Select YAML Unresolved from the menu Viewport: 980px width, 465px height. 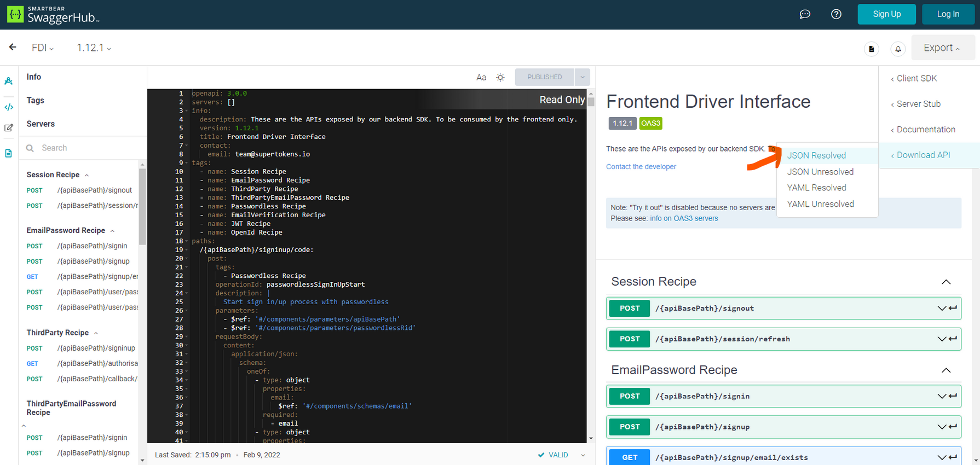pyautogui.click(x=820, y=204)
